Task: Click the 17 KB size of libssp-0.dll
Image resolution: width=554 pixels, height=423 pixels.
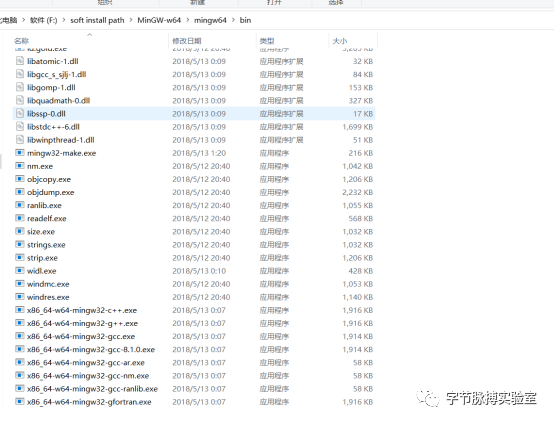Action: tap(363, 114)
